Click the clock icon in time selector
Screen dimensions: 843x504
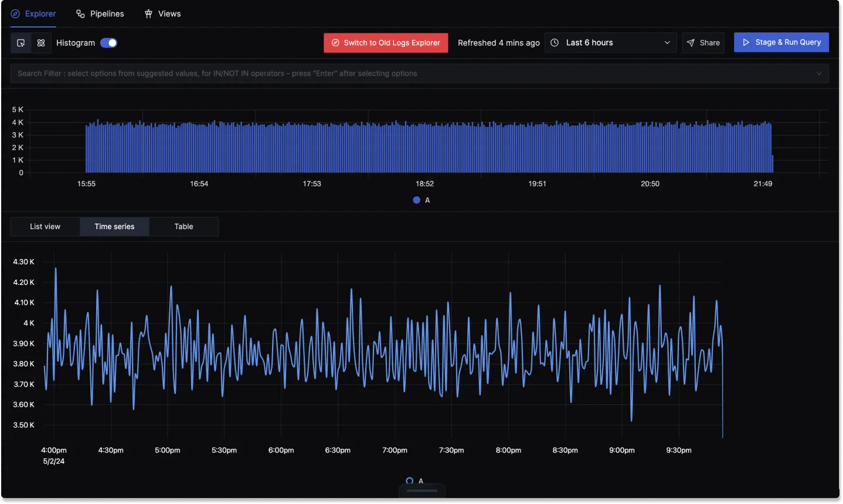pos(555,43)
